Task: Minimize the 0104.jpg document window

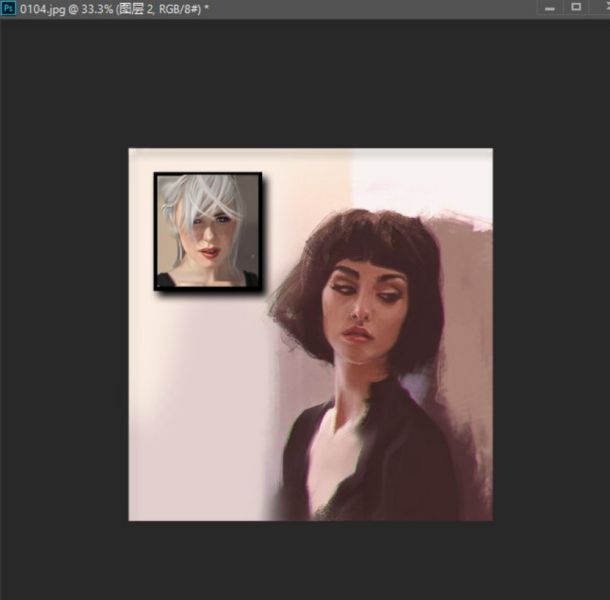Action: click(x=549, y=8)
